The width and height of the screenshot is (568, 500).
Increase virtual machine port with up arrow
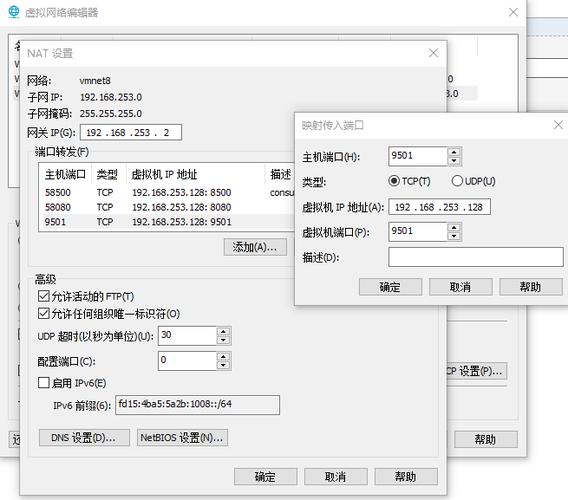coord(454,228)
